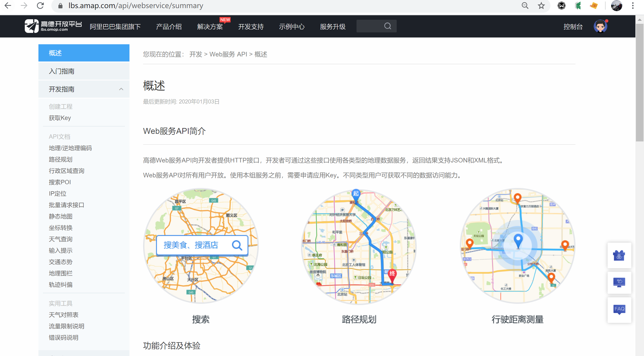Click the magnifier in 搜美食、搜酒店 box

tap(237, 245)
